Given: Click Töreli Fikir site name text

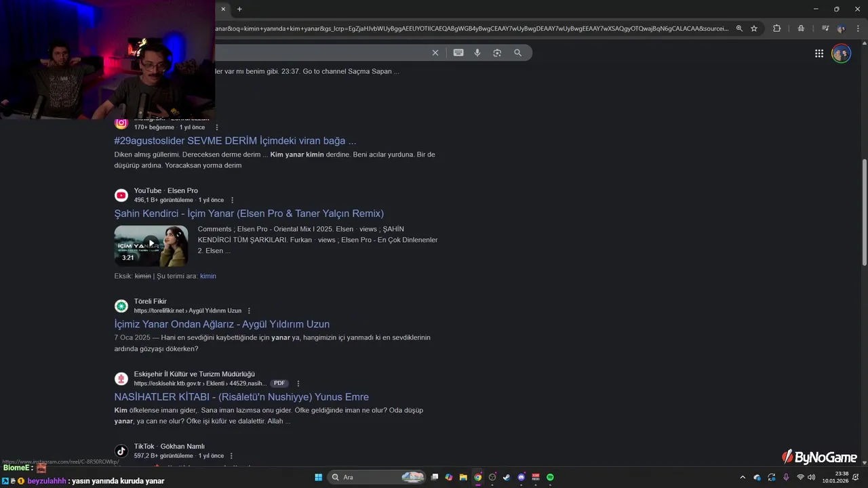Looking at the screenshot, I should click(x=150, y=301).
